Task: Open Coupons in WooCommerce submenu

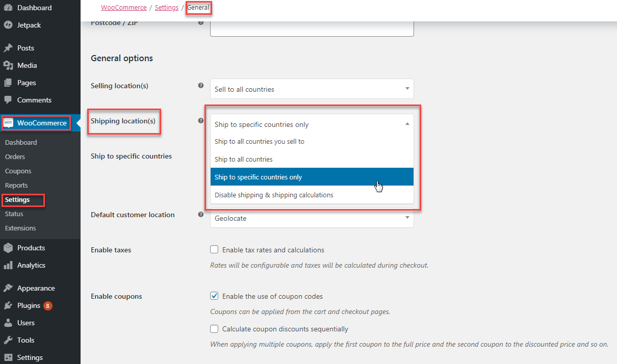Action: [x=18, y=171]
